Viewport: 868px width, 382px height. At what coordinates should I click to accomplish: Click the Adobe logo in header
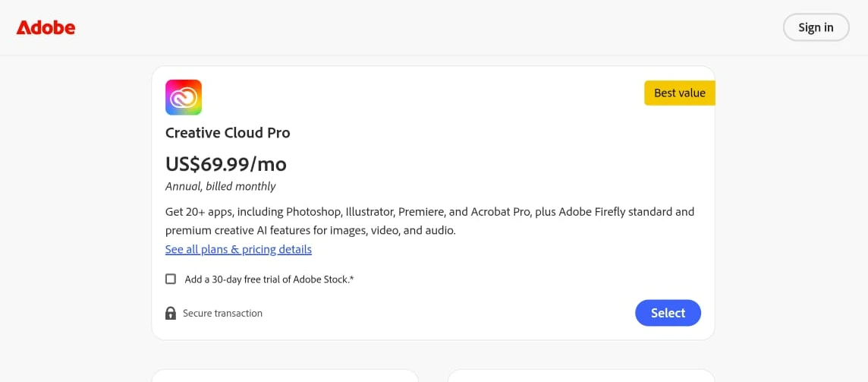pos(46,28)
